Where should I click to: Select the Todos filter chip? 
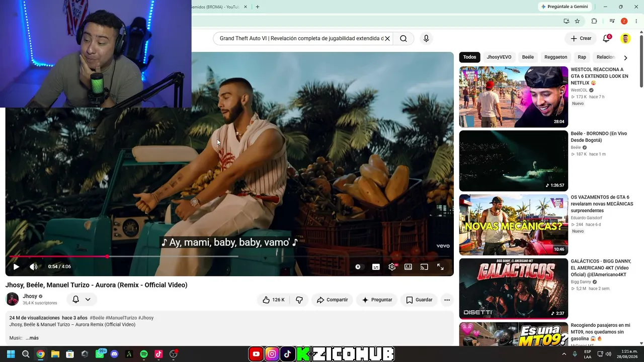(x=469, y=57)
